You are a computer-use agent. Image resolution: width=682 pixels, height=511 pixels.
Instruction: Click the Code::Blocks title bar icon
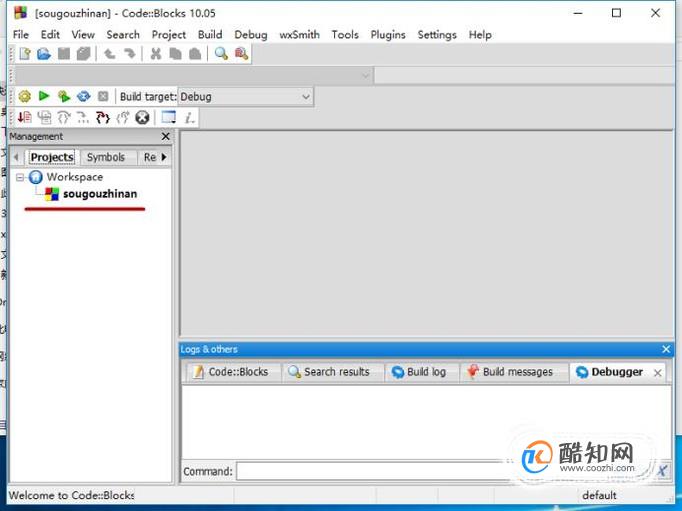[x=20, y=13]
